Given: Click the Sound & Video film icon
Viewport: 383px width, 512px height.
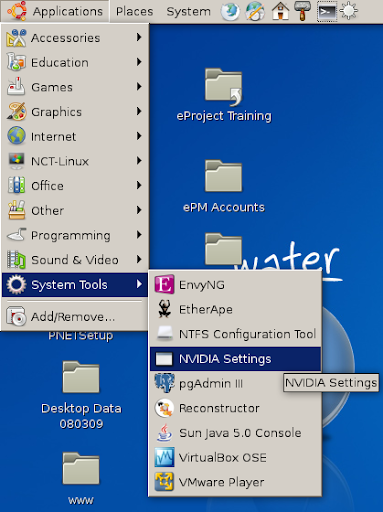Looking at the screenshot, I should pyautogui.click(x=17, y=259).
